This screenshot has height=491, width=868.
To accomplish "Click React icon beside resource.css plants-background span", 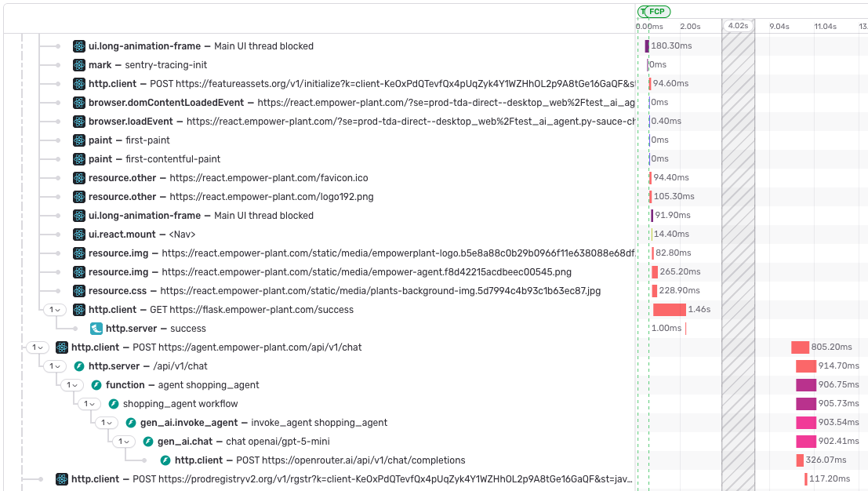I will [x=79, y=291].
